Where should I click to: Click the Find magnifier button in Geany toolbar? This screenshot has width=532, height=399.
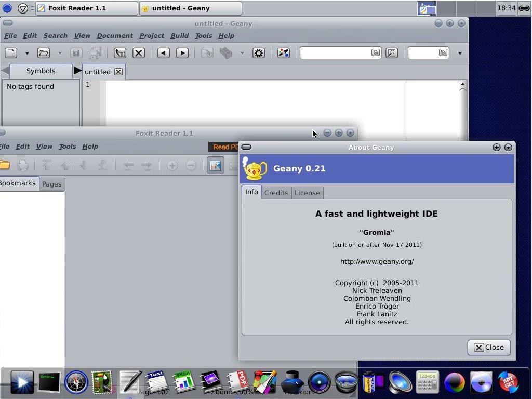(x=392, y=53)
